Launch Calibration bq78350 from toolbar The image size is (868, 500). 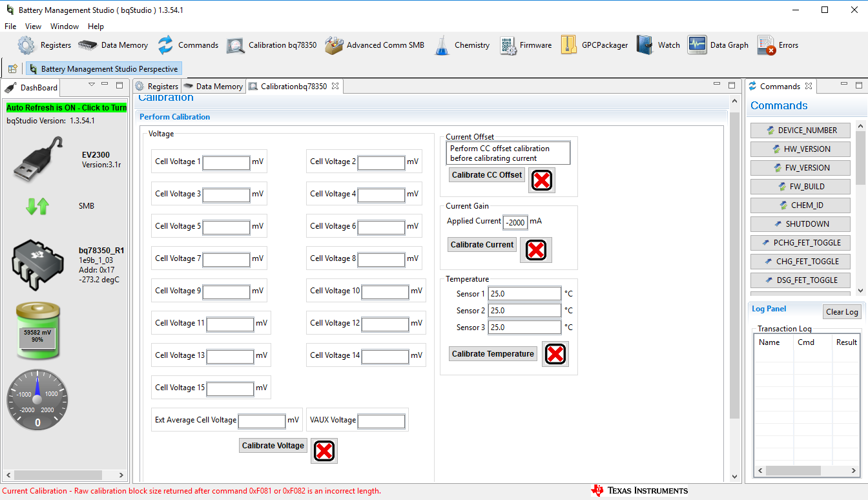click(x=272, y=45)
